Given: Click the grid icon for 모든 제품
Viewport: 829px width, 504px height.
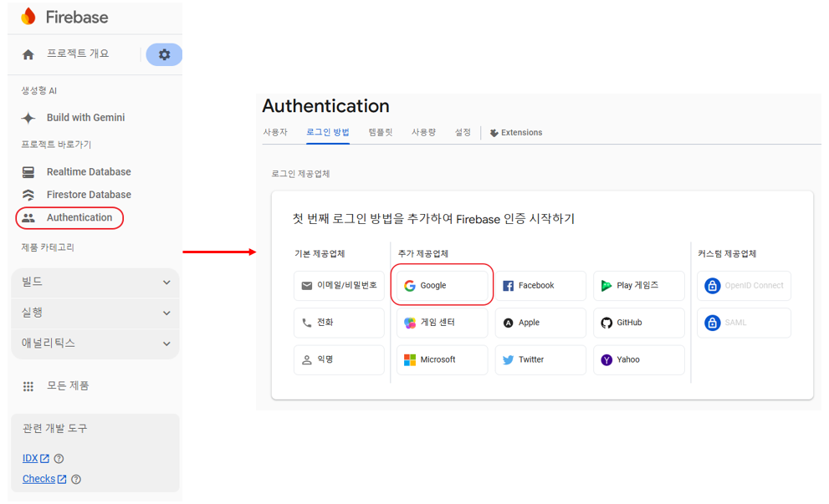Looking at the screenshot, I should coord(28,386).
